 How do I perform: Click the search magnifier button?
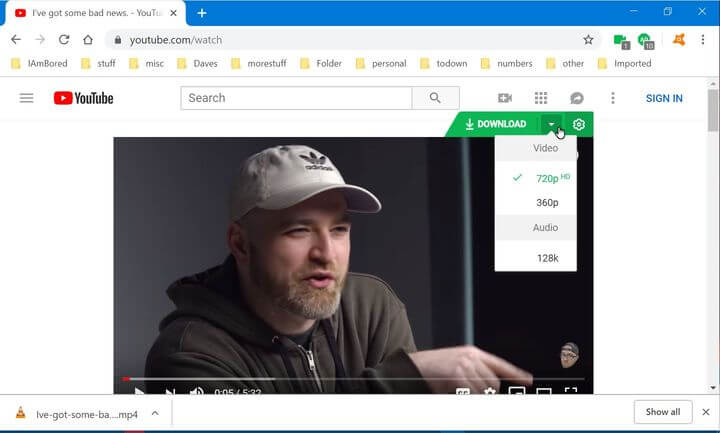(435, 98)
